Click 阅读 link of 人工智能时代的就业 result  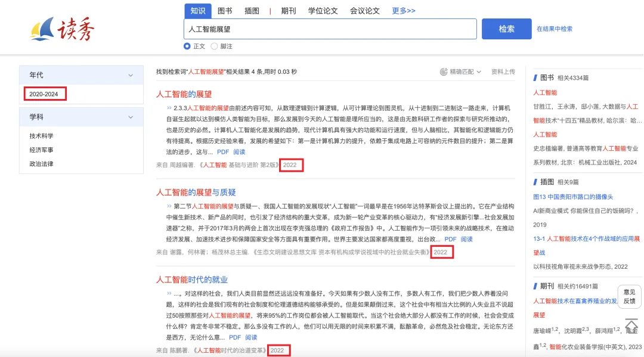point(251,337)
